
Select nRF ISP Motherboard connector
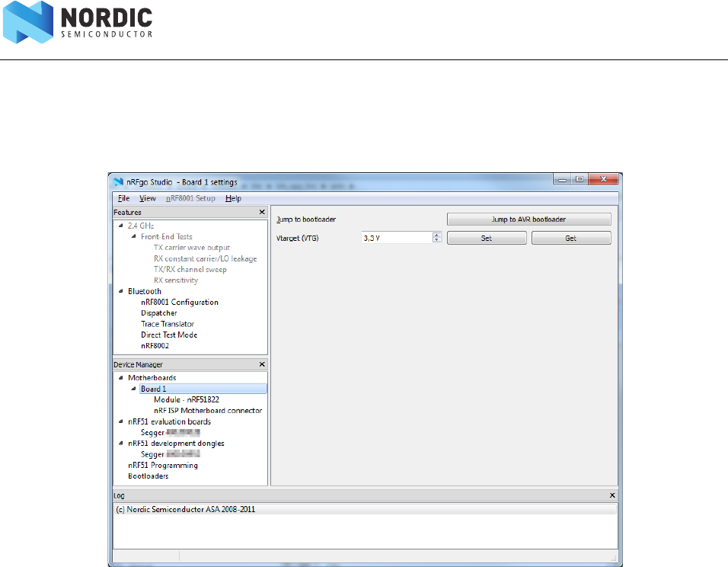tap(208, 410)
